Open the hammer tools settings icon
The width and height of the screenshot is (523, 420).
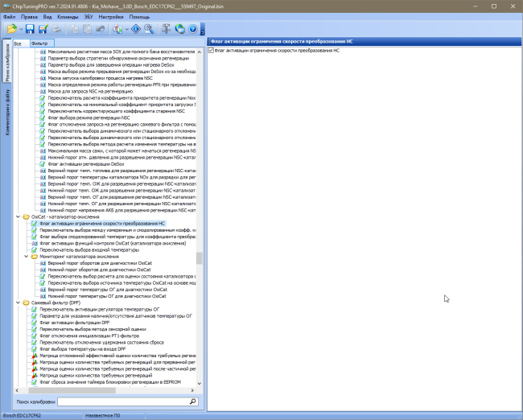166,29
